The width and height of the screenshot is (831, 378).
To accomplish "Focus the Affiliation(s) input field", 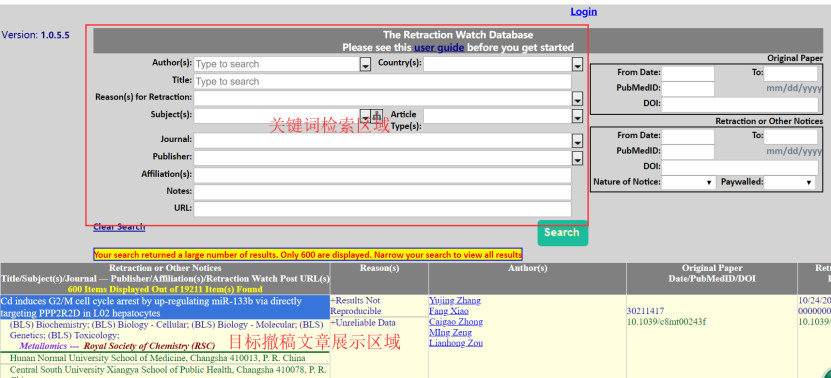I will click(x=383, y=175).
